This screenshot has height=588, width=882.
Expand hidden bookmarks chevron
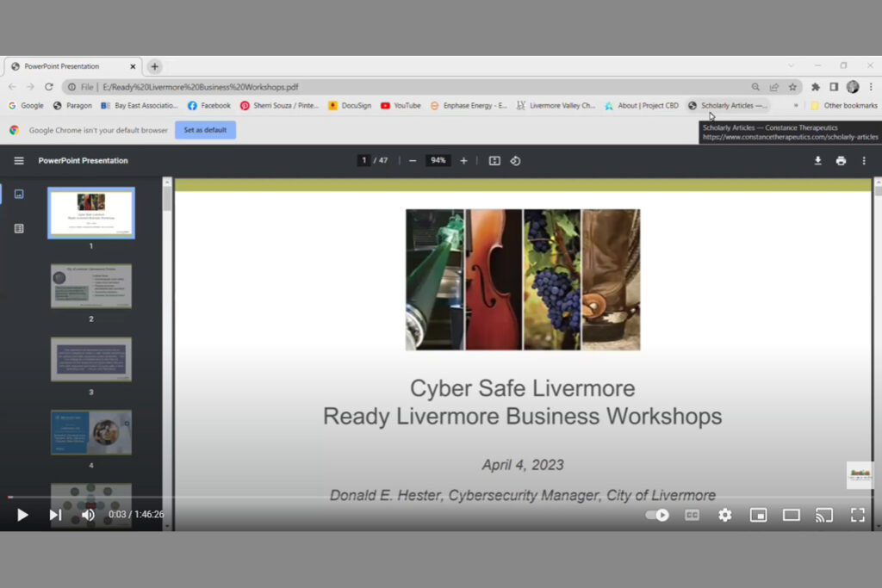(796, 105)
